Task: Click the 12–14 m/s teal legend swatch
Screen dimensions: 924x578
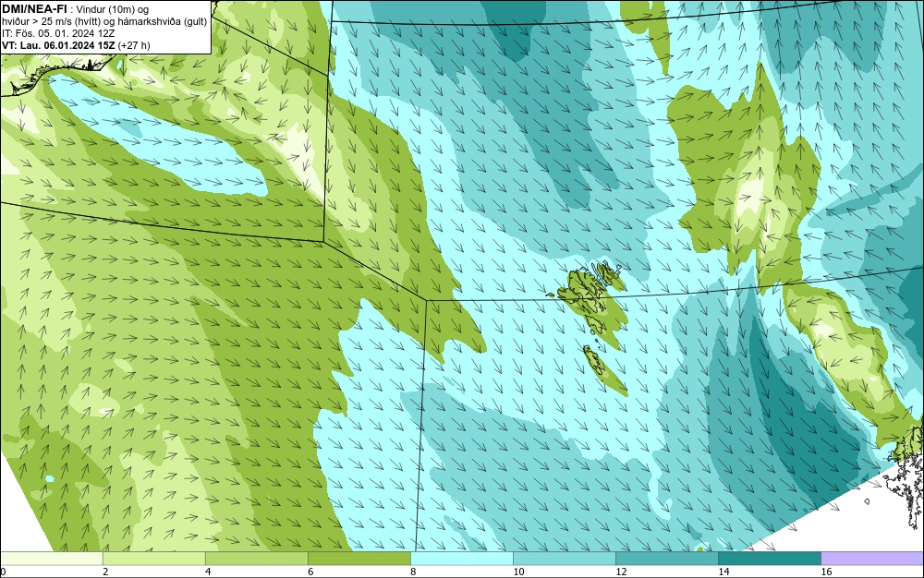Action: tap(667, 558)
